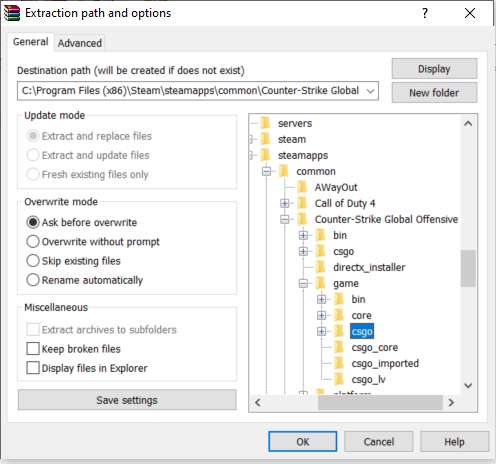496x464 pixels.
Task: Click the WinRAR books icon in title bar
Action: pos(12,13)
